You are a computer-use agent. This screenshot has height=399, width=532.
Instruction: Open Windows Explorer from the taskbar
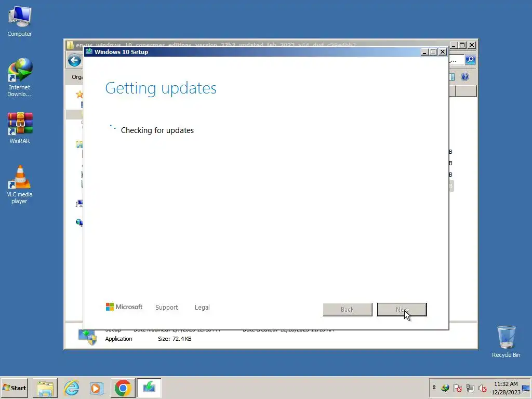point(45,388)
